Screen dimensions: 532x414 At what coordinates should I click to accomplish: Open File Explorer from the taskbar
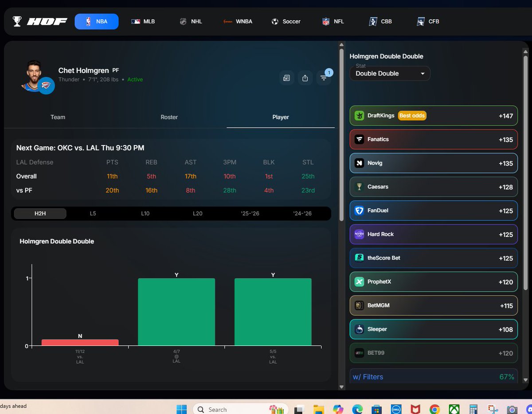319,409
